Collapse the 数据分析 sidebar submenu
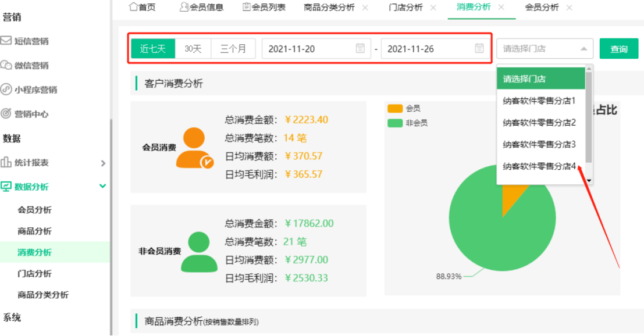 pyautogui.click(x=103, y=186)
